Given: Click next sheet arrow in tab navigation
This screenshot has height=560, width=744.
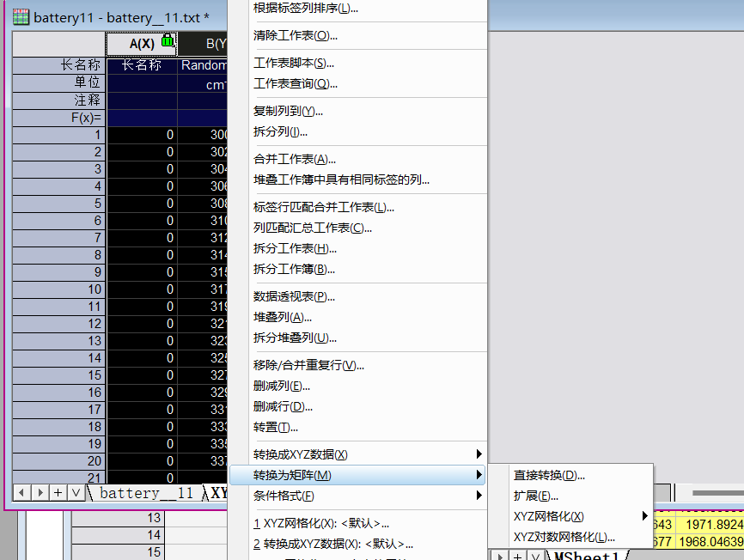Looking at the screenshot, I should coord(40,492).
